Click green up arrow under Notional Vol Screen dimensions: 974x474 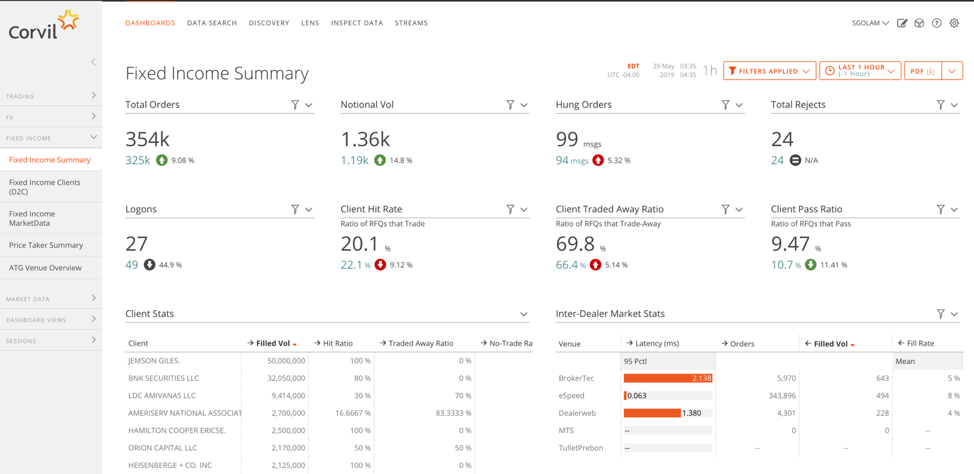(x=380, y=160)
